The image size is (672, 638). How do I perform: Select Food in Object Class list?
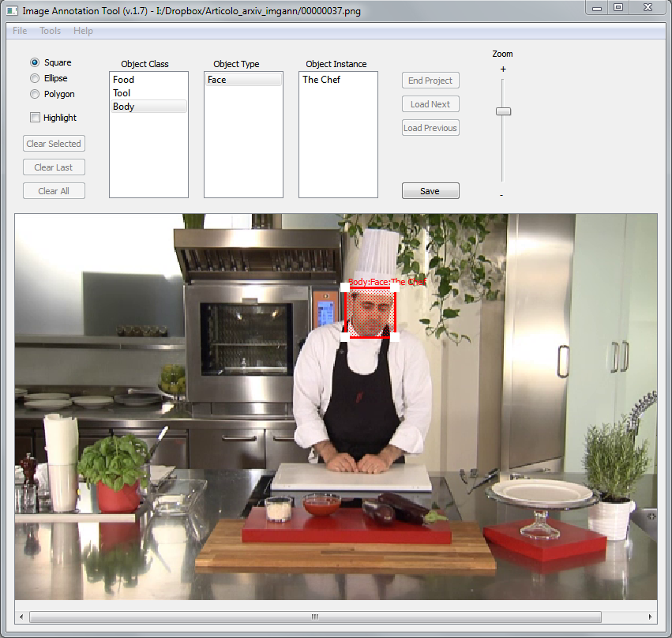coord(124,80)
